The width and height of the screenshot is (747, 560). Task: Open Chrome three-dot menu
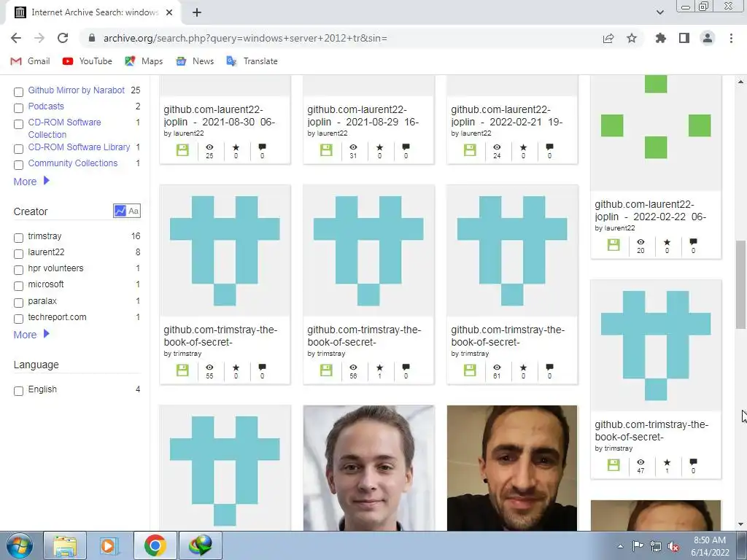[x=731, y=38]
